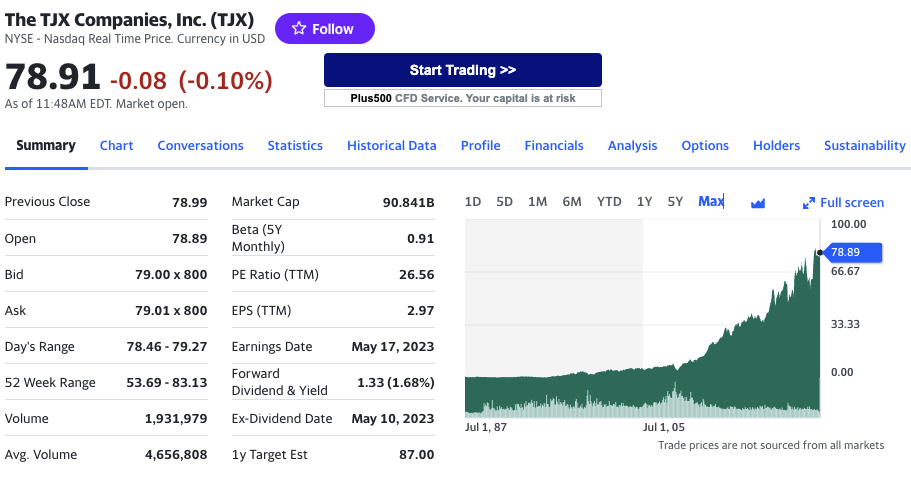
Task: Go to the Holders tab
Action: [x=776, y=145]
